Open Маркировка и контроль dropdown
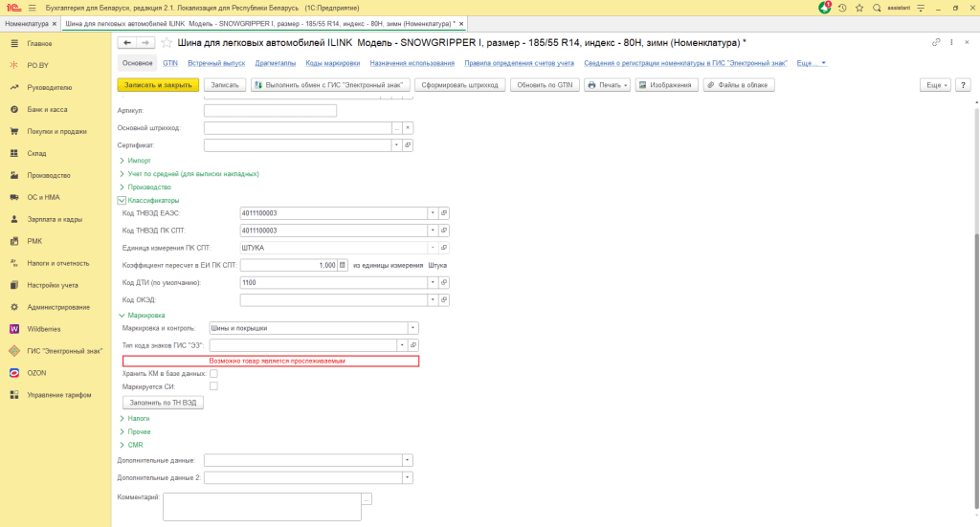This screenshot has height=527, width=980. 412,328
